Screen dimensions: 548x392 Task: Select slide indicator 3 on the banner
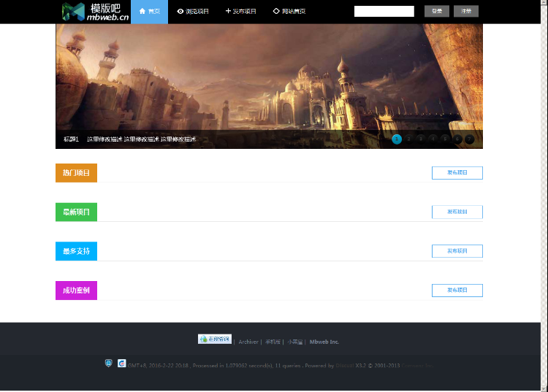pos(421,139)
